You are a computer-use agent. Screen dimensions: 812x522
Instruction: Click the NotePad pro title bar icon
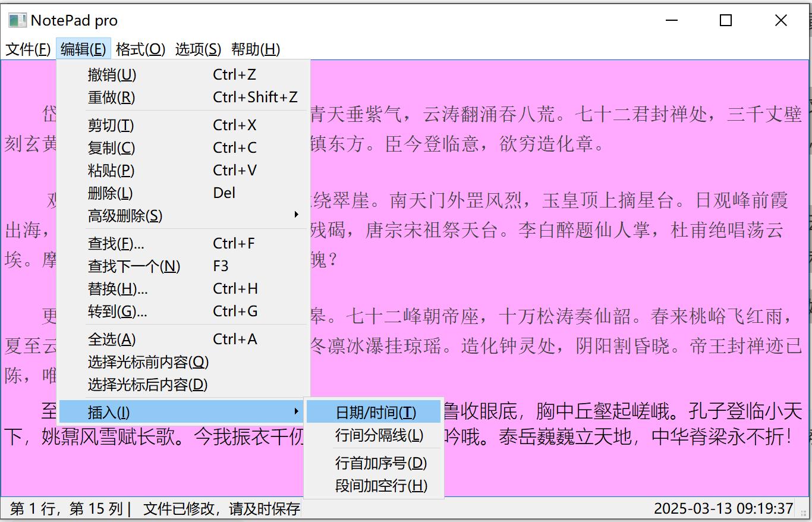(17, 20)
